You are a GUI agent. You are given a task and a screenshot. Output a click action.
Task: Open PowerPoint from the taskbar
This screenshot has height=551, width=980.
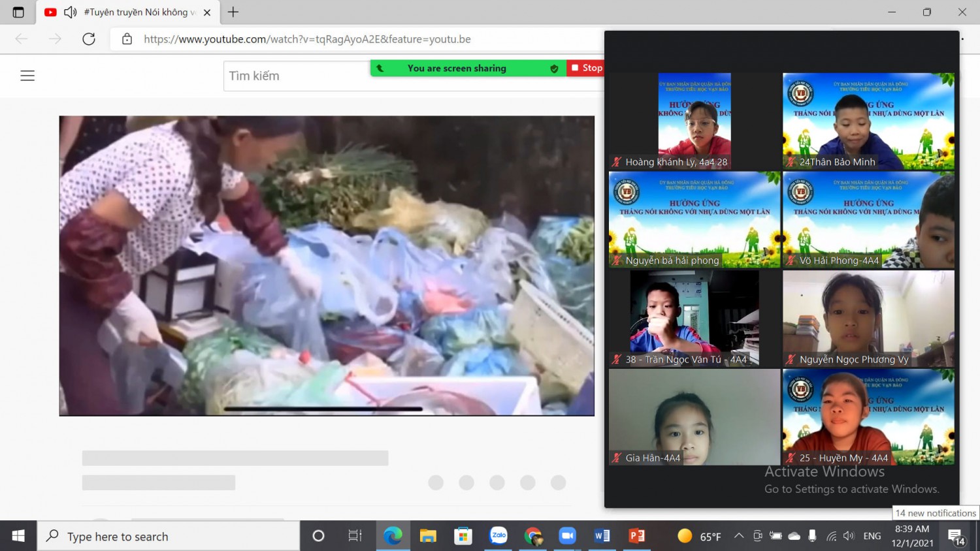(636, 536)
